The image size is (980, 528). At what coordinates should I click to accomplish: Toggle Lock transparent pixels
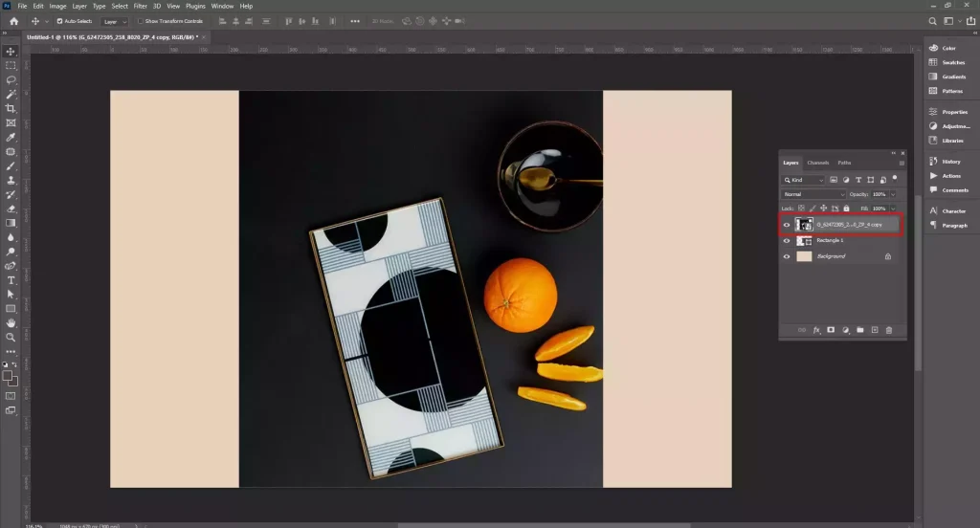click(x=801, y=209)
